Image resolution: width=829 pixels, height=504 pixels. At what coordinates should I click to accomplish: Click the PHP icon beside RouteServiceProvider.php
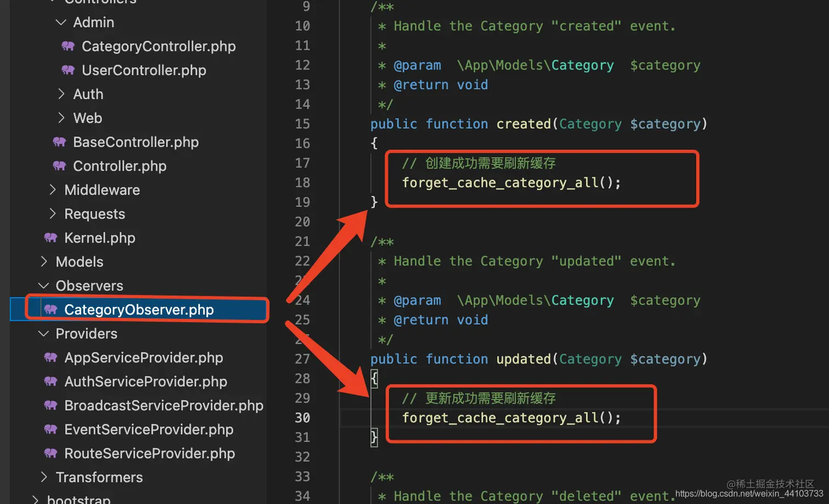coord(50,453)
